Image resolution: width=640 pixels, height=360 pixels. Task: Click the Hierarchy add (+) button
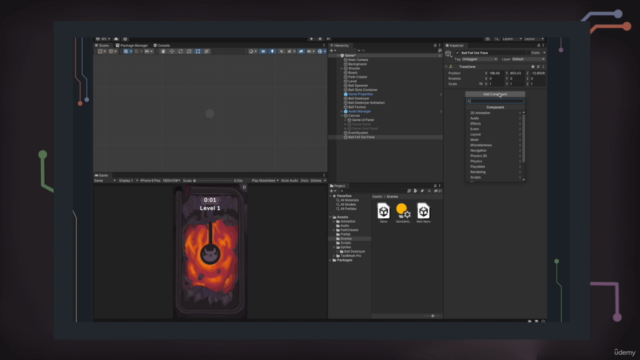coord(332,50)
